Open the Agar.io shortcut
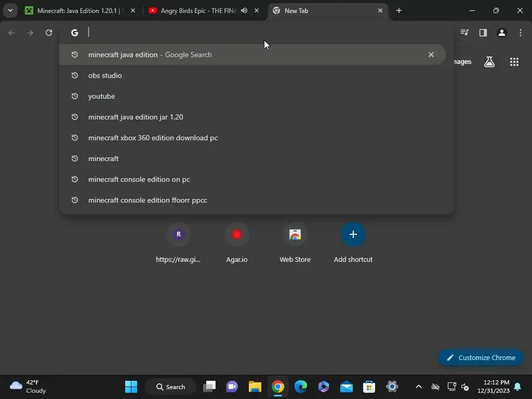This screenshot has width=532, height=399. (x=236, y=243)
